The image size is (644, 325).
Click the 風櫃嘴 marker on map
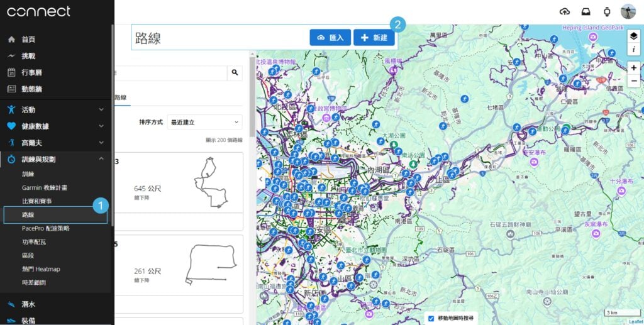pyautogui.click(x=394, y=70)
